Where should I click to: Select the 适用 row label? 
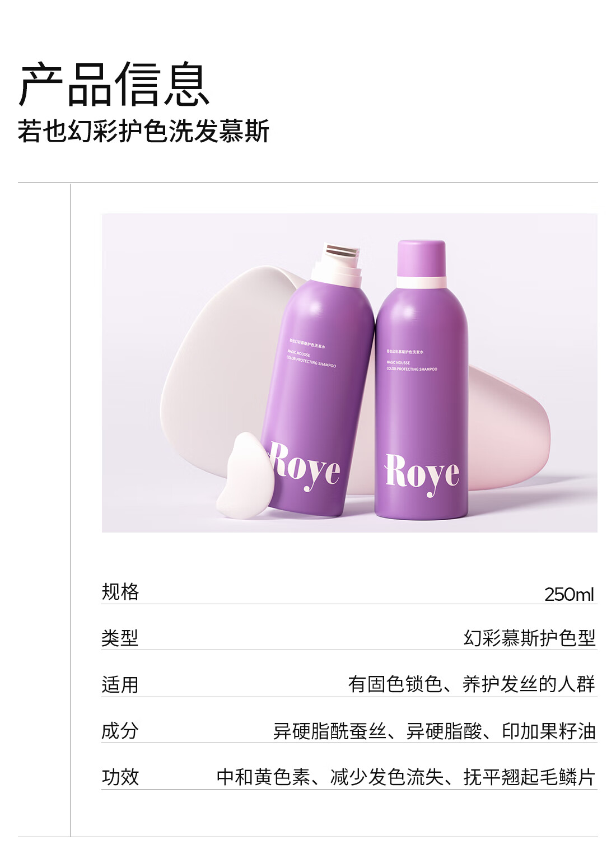pyautogui.click(x=120, y=684)
